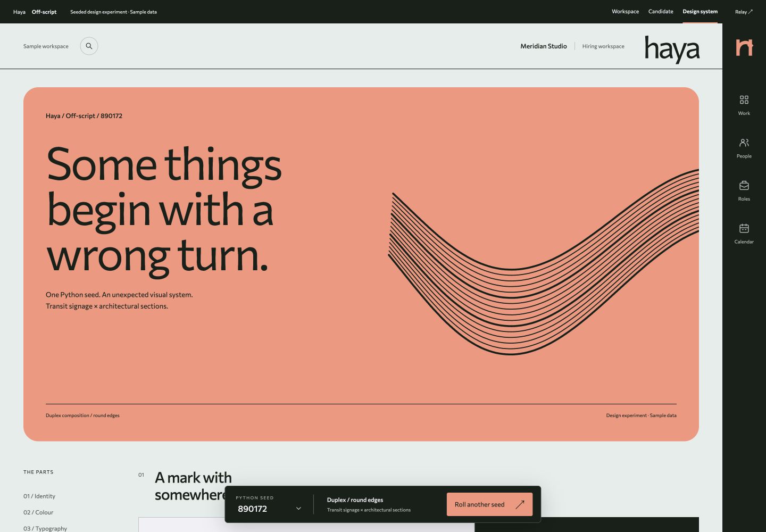Viewport: 766px width, 532px height.
Task: Switch to the Candidate tab
Action: click(x=661, y=12)
